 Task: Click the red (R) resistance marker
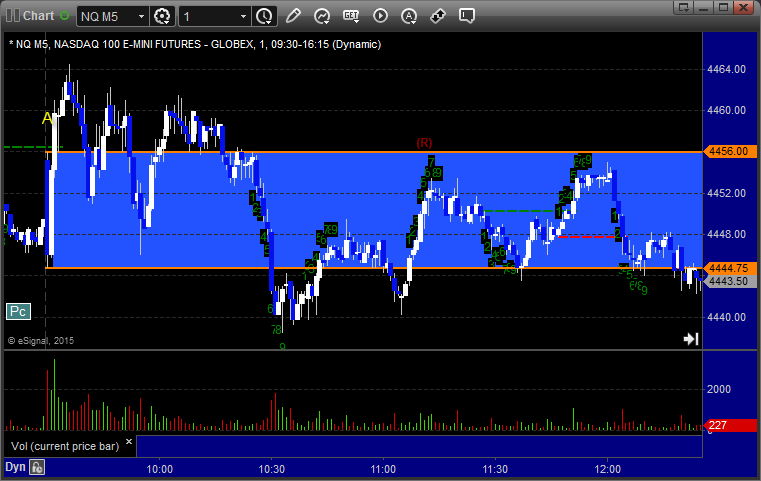(424, 143)
